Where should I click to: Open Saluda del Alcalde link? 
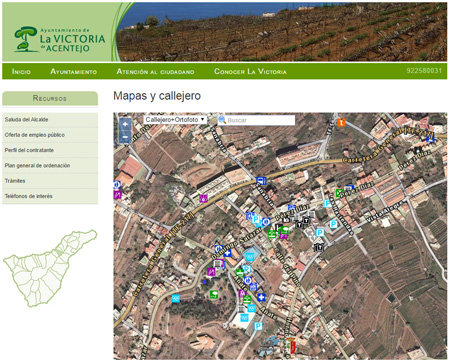[x=50, y=120]
